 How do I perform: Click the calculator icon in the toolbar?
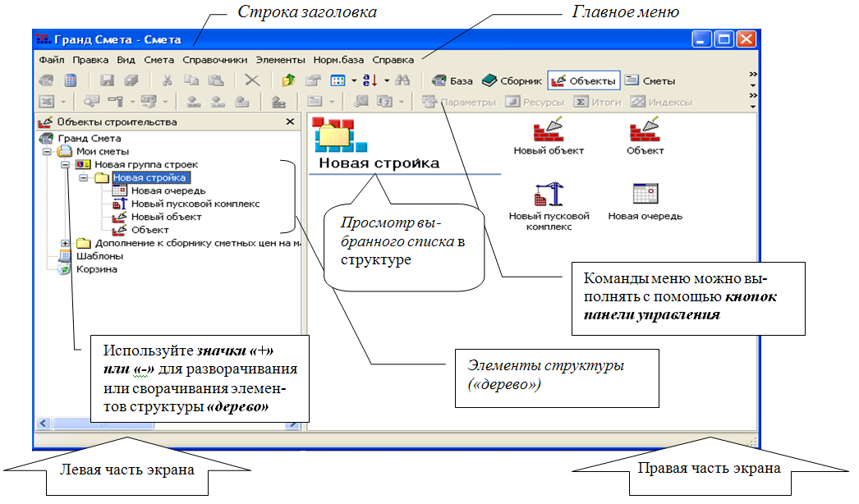pyautogui.click(x=71, y=80)
